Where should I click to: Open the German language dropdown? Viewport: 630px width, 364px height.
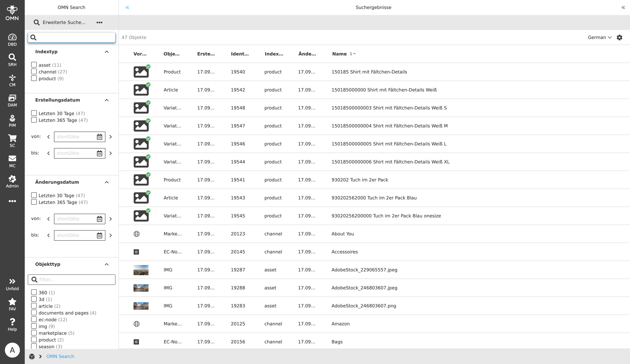(599, 37)
